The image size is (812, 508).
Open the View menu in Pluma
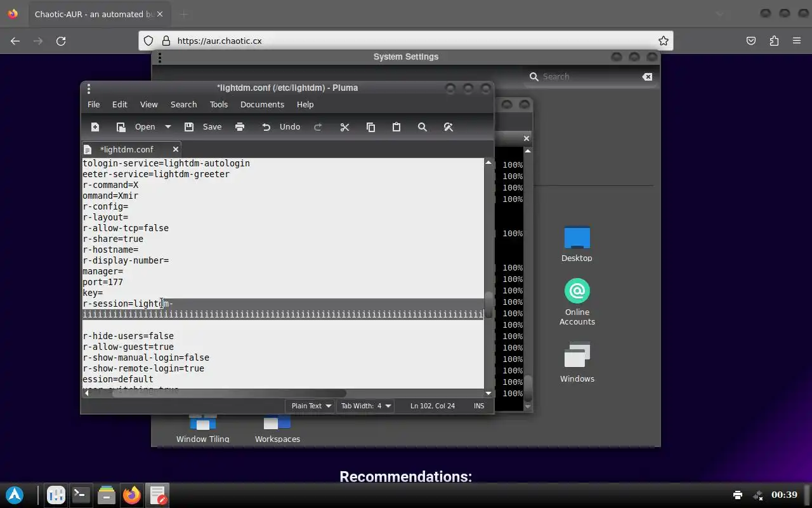tap(148, 104)
